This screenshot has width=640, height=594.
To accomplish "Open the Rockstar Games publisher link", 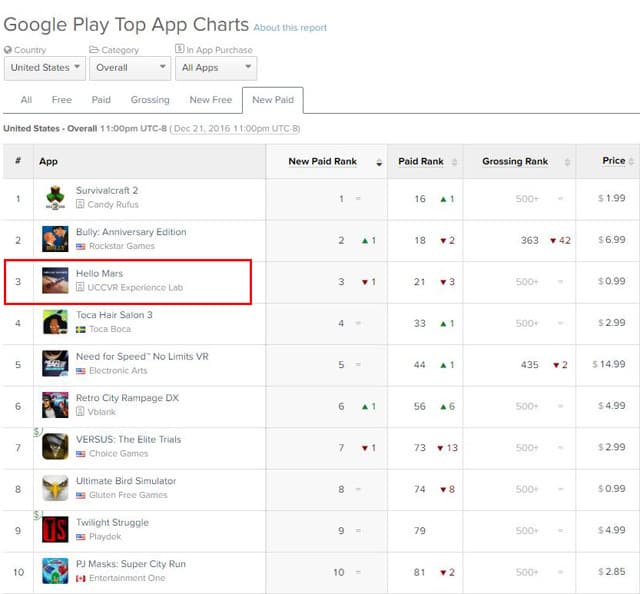I will click(x=122, y=246).
